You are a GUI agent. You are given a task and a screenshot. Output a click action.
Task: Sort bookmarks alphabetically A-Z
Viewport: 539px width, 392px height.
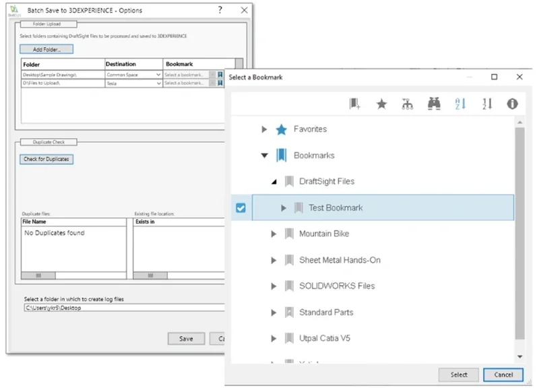[460, 103]
